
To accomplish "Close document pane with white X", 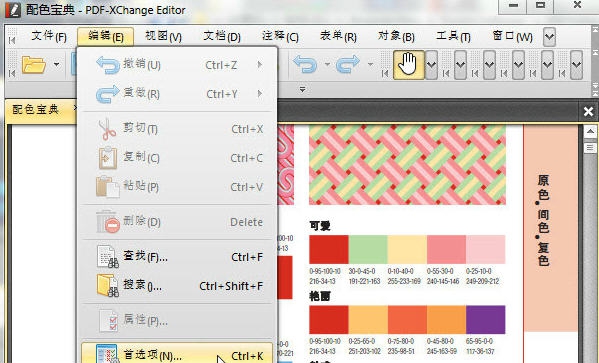I will click(x=589, y=112).
